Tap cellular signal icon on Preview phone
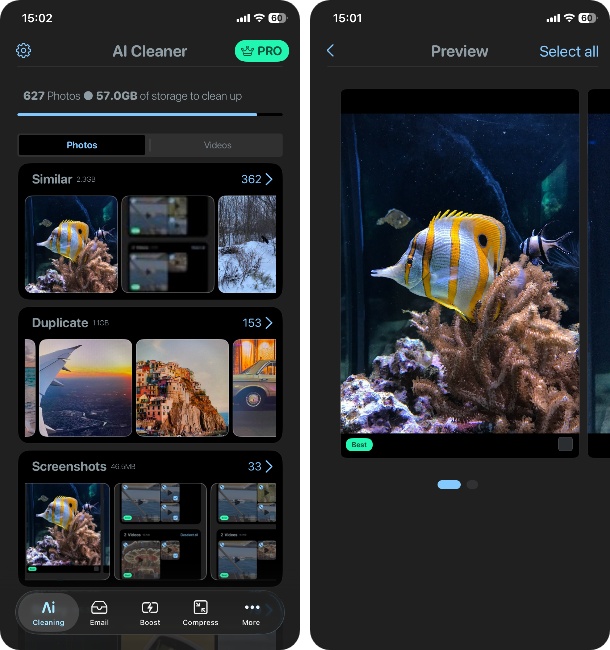Screen dimensions: 610x650 pos(554,18)
